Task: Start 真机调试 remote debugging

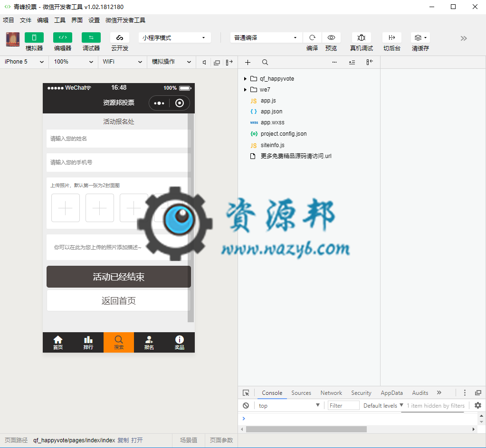Action: (362, 37)
